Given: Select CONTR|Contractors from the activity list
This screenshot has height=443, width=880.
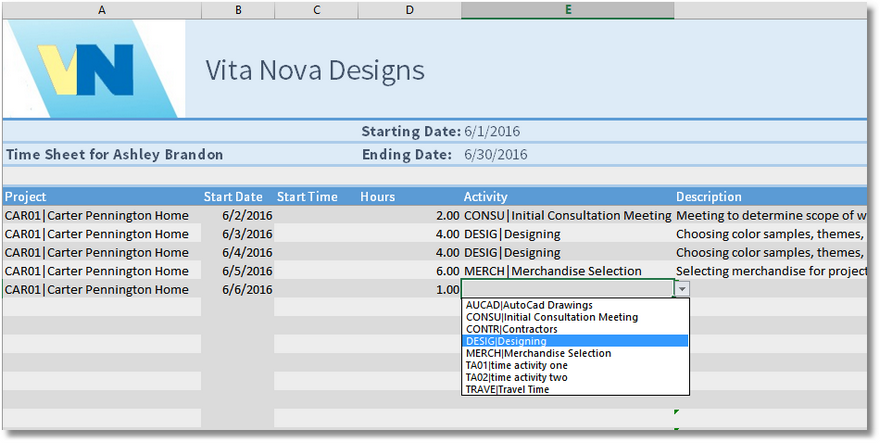Looking at the screenshot, I should coord(575,329).
